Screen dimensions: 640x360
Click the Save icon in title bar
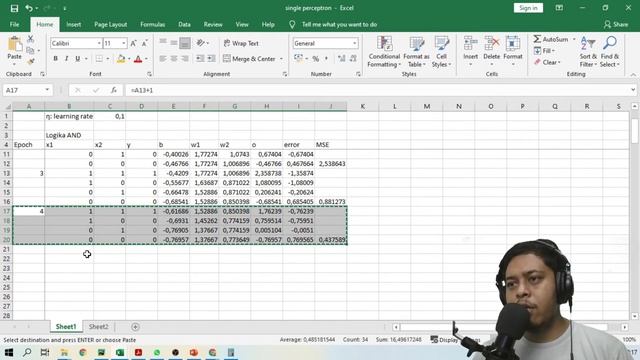point(14,8)
